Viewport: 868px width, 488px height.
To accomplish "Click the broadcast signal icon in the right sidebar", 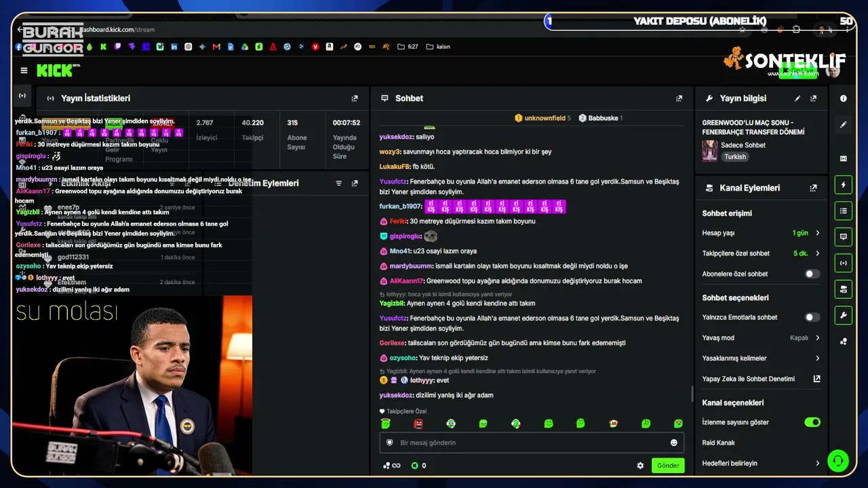I will tap(844, 263).
